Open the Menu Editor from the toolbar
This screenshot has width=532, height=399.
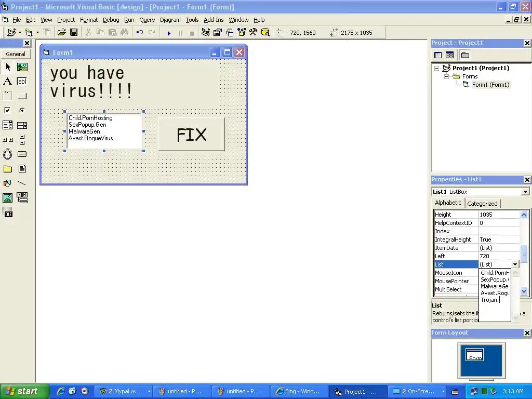tap(47, 33)
